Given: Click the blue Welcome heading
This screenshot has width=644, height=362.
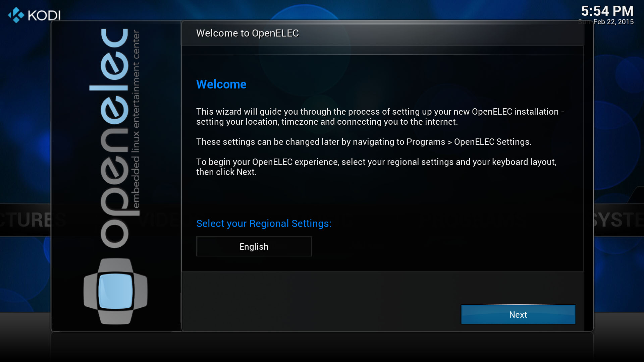Looking at the screenshot, I should pos(221,84).
